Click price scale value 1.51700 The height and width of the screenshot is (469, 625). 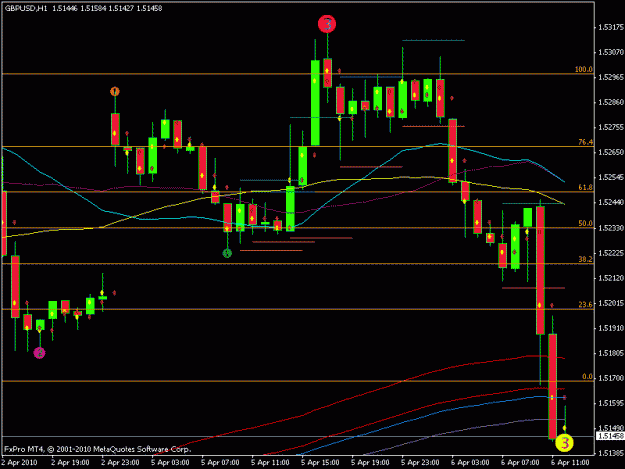(x=611, y=378)
